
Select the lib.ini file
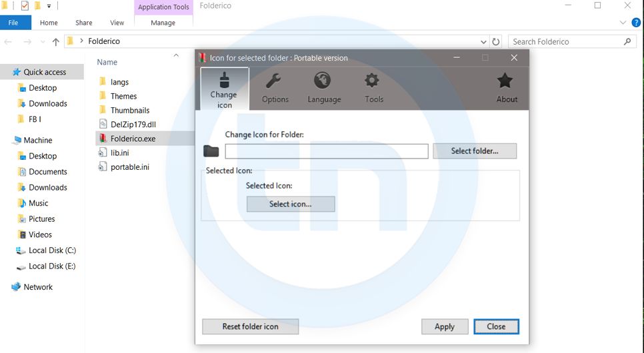click(119, 153)
